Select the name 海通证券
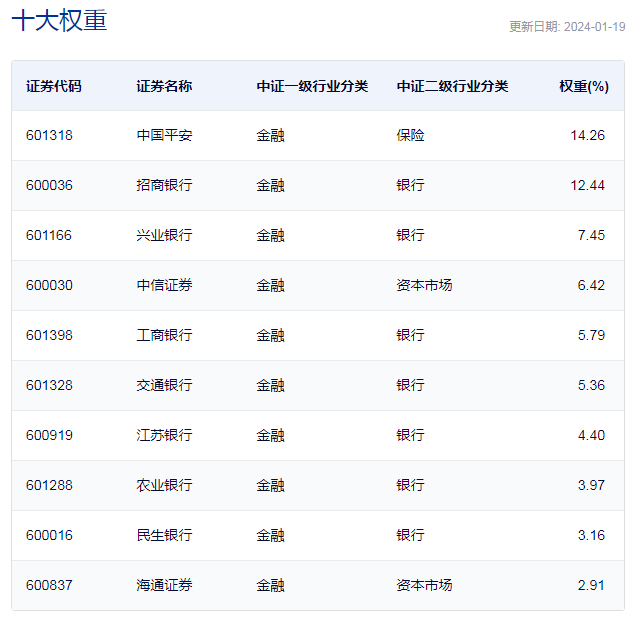631x621 pixels. pyautogui.click(x=164, y=585)
